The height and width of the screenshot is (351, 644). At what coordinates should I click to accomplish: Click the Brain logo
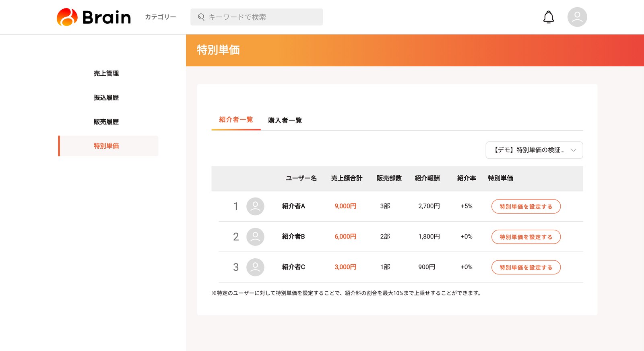[94, 17]
